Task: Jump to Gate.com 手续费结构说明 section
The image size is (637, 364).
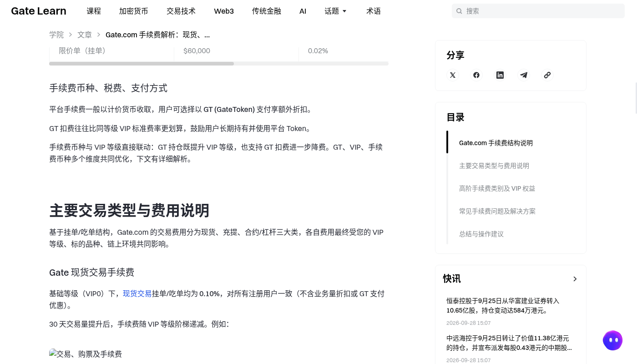Action: [x=496, y=143]
